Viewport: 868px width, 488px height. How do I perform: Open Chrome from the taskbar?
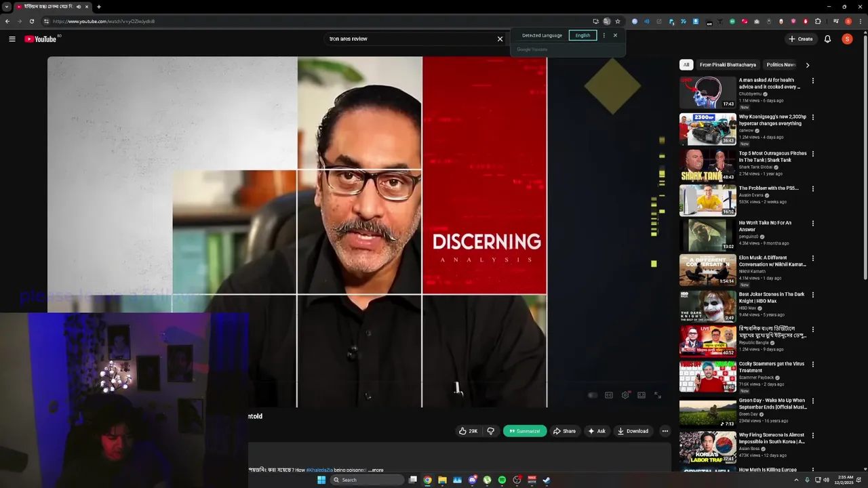pos(428,480)
